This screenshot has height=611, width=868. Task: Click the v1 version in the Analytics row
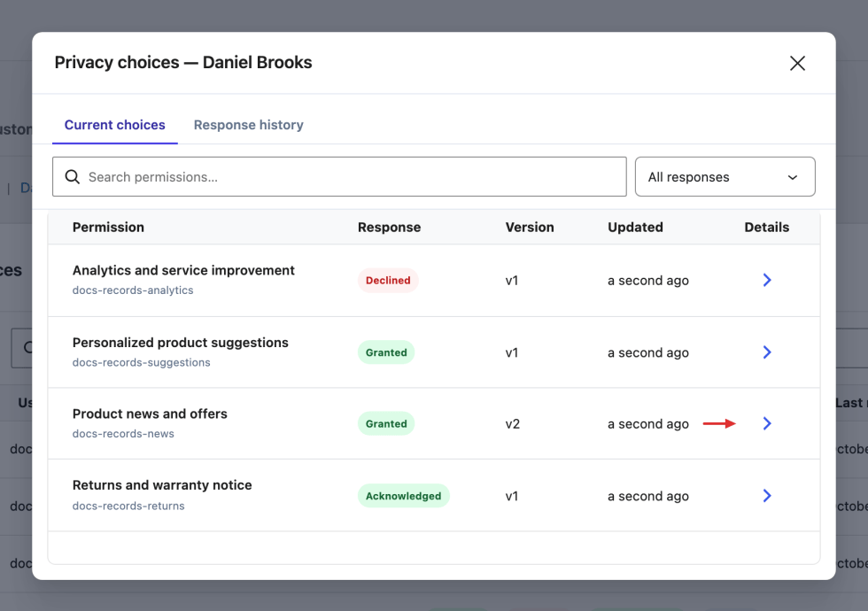click(x=512, y=281)
